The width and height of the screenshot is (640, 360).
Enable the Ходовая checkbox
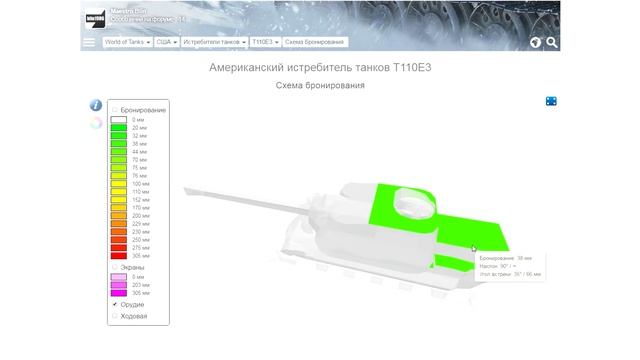click(115, 316)
